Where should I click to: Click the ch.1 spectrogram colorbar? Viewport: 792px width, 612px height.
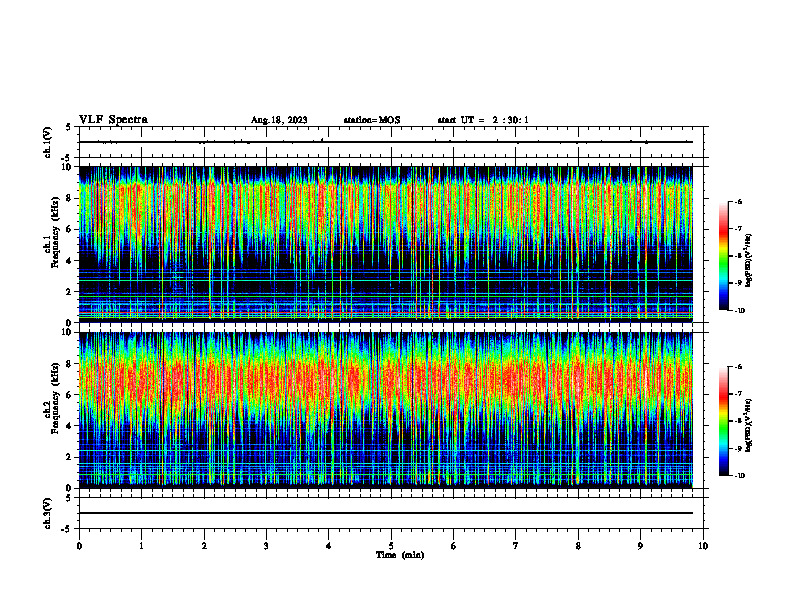tap(724, 256)
